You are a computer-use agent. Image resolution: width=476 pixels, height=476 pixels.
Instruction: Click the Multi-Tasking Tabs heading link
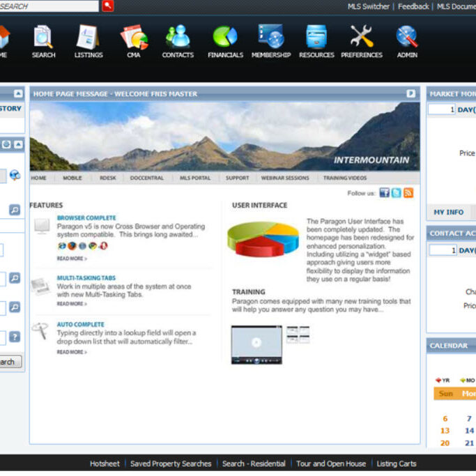(x=86, y=278)
